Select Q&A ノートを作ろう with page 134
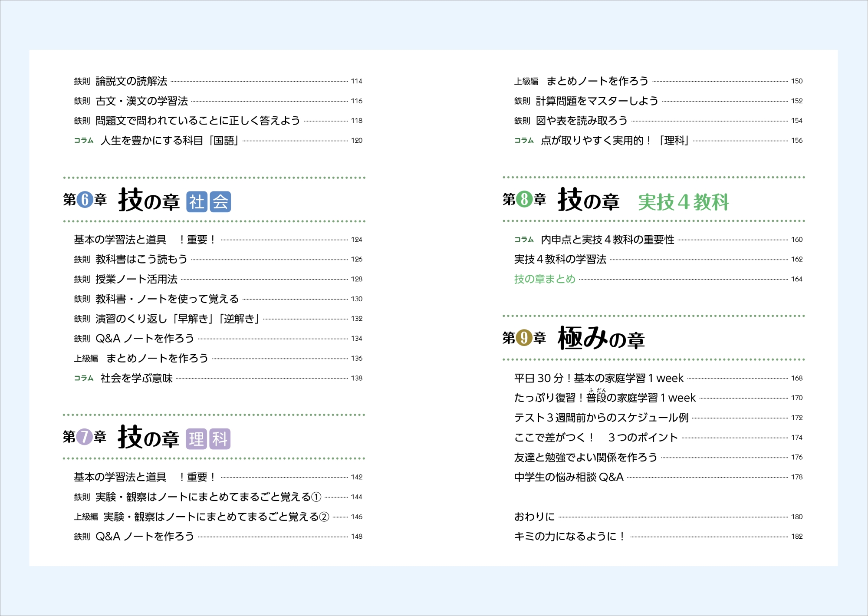 coord(145,339)
